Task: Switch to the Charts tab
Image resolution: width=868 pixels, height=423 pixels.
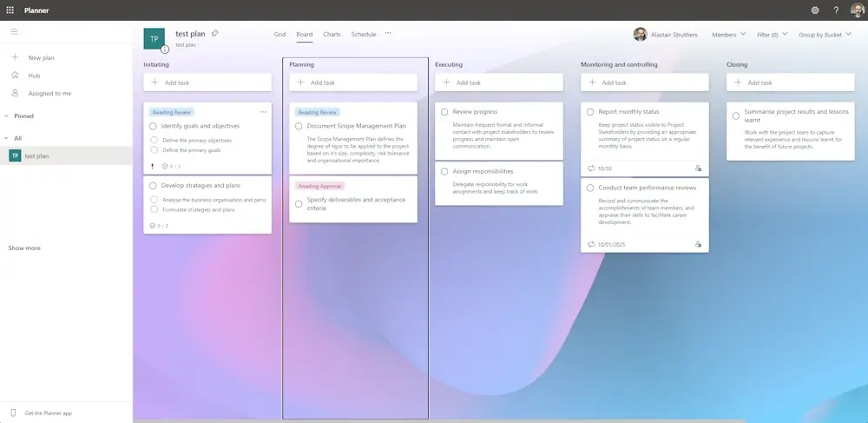Action: pyautogui.click(x=332, y=35)
